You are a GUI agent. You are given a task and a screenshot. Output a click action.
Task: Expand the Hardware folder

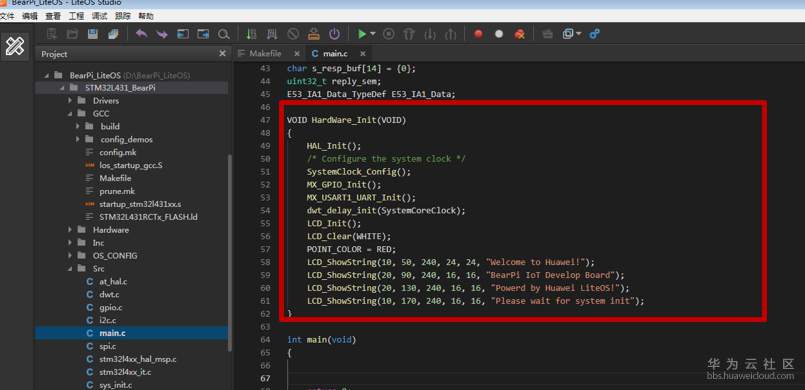(70, 230)
